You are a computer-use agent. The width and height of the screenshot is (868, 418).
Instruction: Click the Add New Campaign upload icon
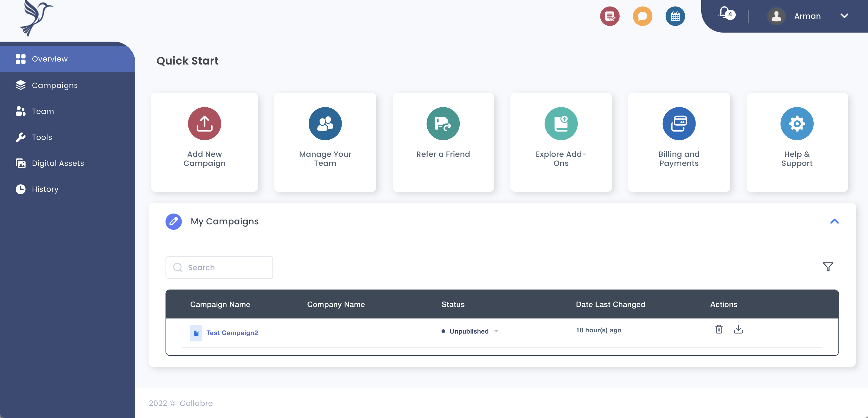click(x=204, y=124)
